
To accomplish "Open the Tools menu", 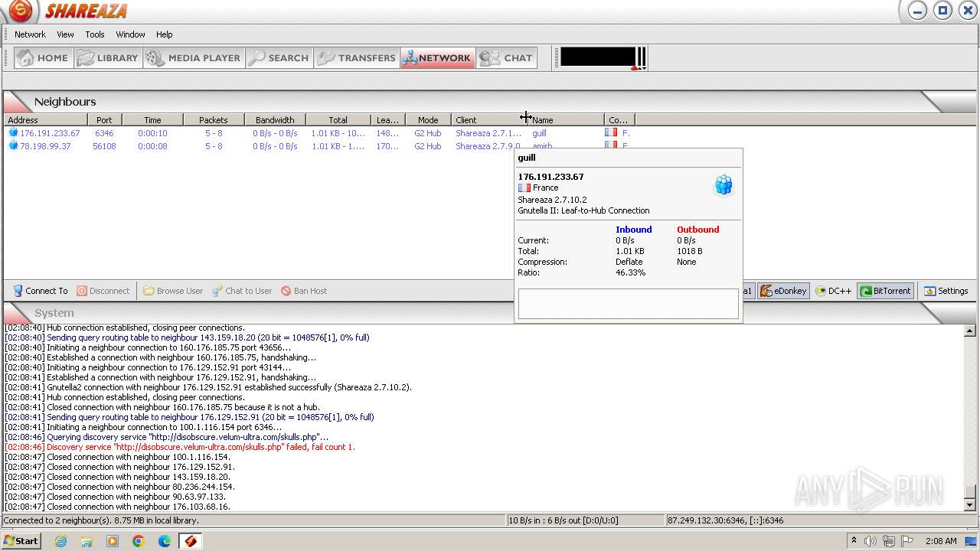I will (x=95, y=34).
